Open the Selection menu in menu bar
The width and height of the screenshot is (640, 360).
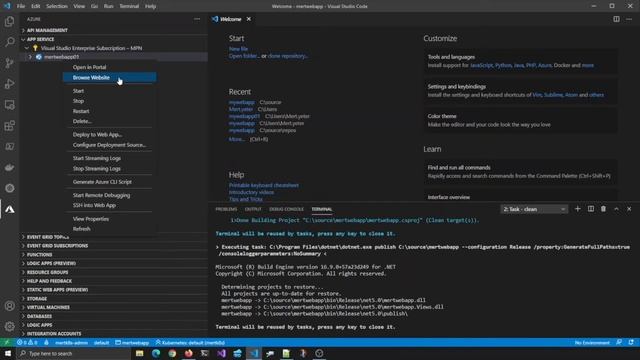pos(57,6)
